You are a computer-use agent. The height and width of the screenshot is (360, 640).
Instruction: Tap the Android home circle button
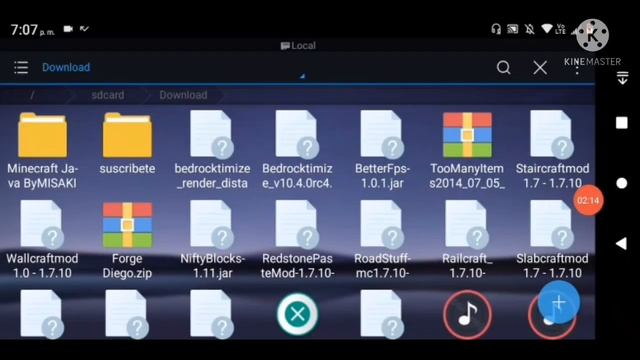[622, 183]
